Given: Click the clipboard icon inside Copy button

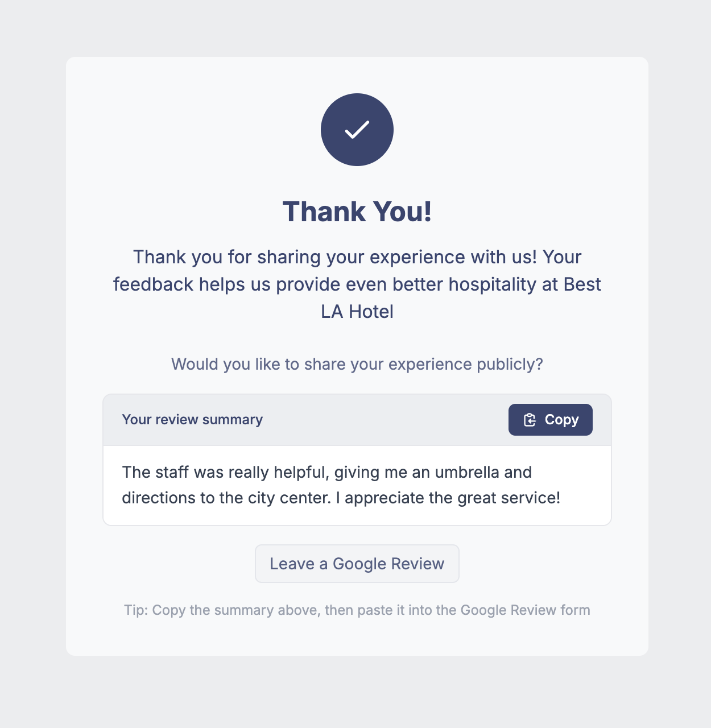Looking at the screenshot, I should [530, 420].
